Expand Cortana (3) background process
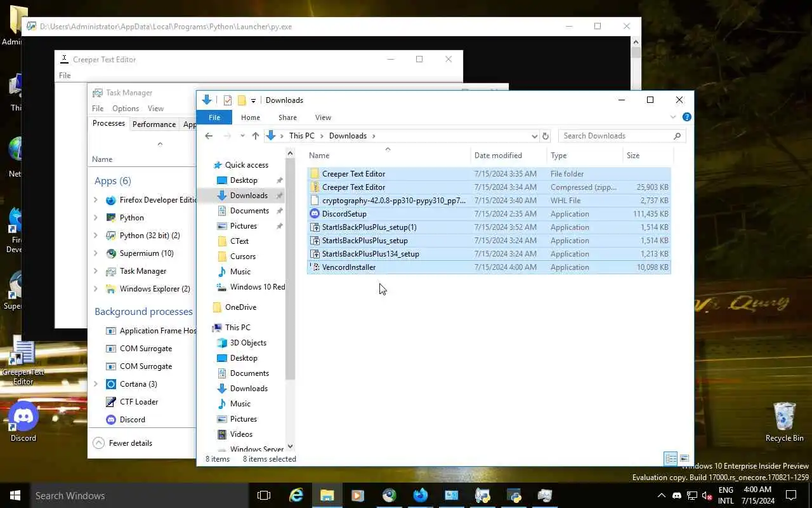This screenshot has height=508, width=812. 96,384
